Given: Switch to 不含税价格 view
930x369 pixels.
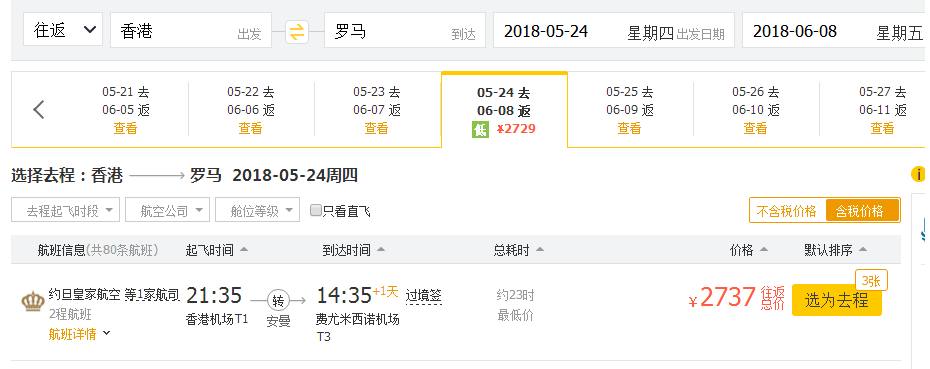Looking at the screenshot, I should tap(787, 211).
